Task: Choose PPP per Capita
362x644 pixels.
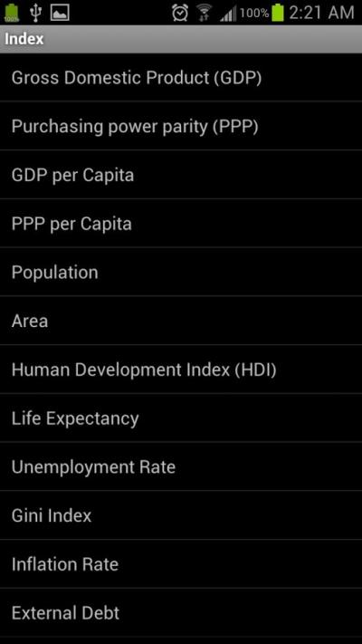Action: point(181,224)
